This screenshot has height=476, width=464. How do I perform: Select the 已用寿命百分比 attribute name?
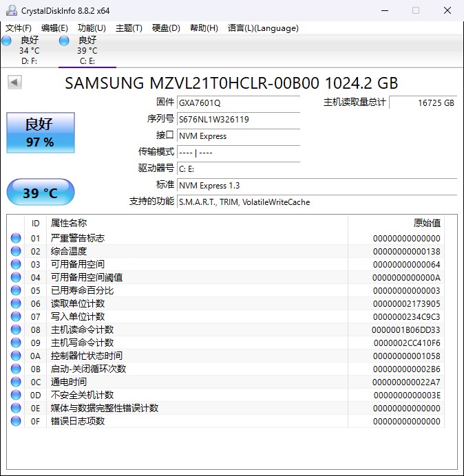82,290
